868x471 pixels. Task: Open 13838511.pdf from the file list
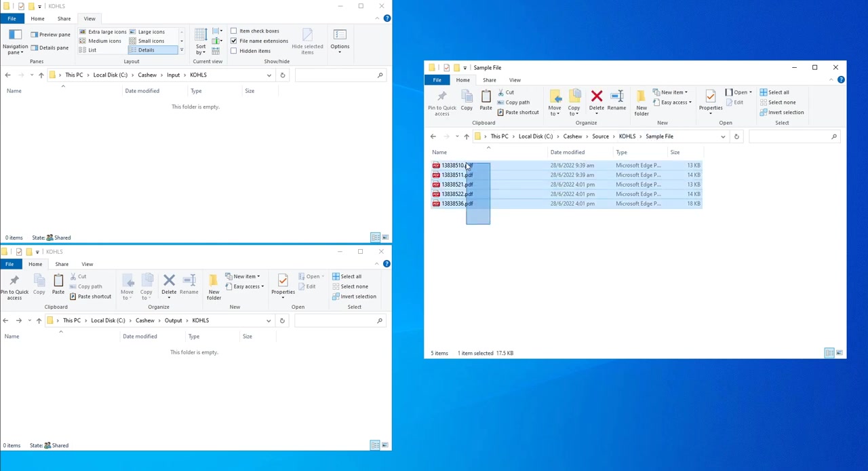click(456, 174)
